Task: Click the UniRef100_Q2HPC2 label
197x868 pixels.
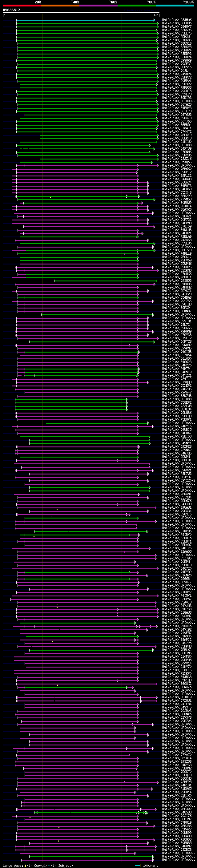Action: click(177, 78)
